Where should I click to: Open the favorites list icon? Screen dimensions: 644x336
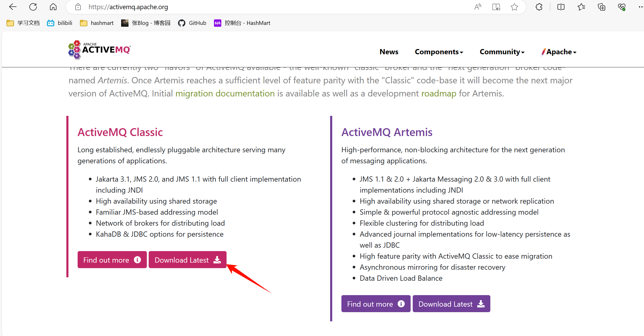click(581, 7)
